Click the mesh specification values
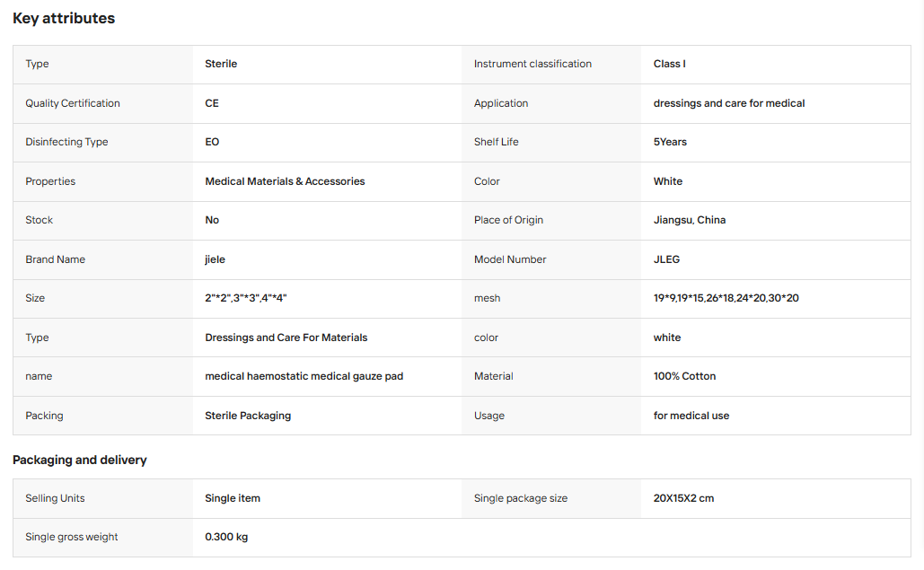The width and height of the screenshot is (924, 570). point(726,298)
